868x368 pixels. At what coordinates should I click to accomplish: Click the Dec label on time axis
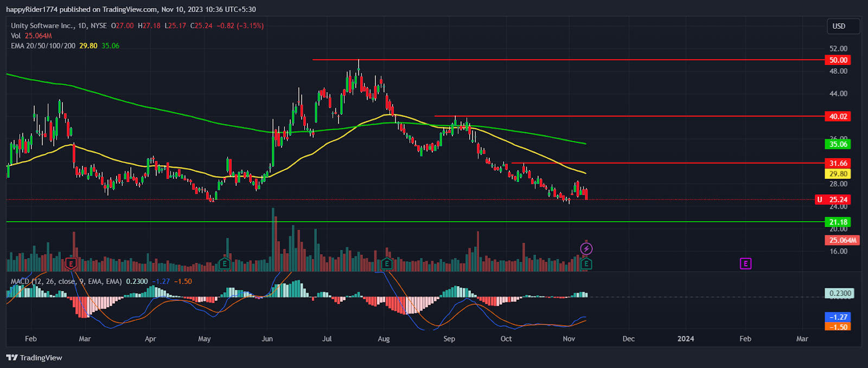[628, 339]
